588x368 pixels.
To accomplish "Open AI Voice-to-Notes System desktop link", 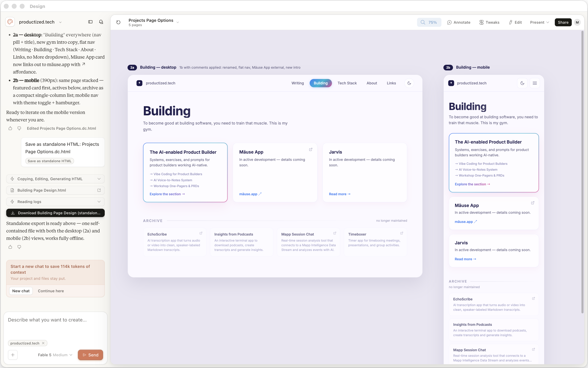I will [x=171, y=180].
